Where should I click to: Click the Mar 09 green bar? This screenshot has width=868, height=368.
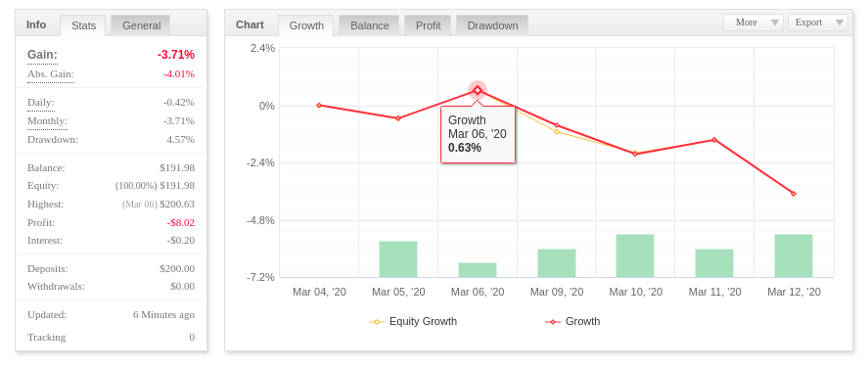tap(557, 263)
